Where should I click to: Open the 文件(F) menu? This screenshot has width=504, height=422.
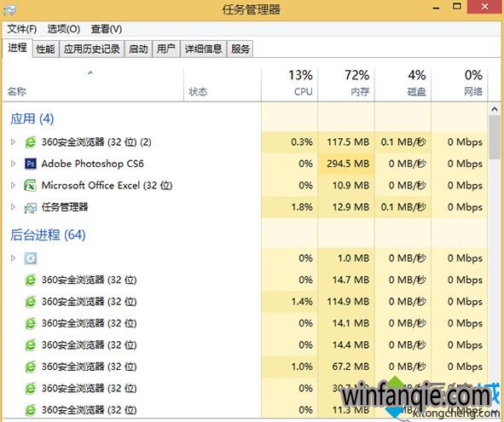(22, 29)
